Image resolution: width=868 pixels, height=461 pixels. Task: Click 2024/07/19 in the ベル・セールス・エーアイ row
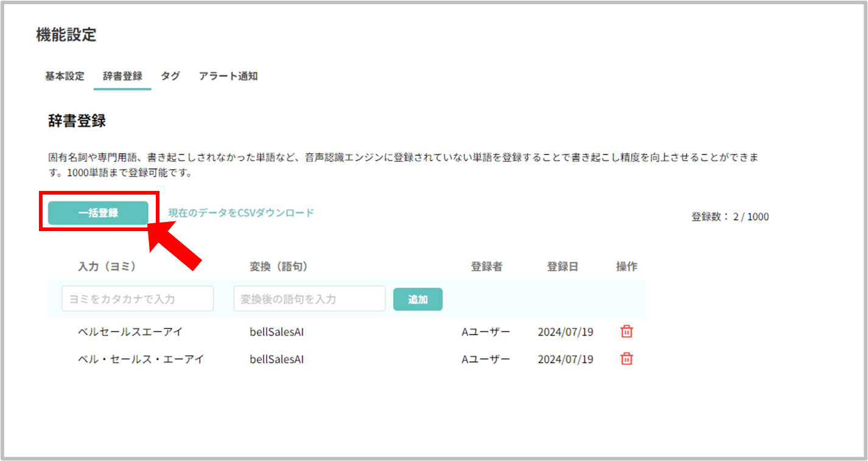pos(565,359)
